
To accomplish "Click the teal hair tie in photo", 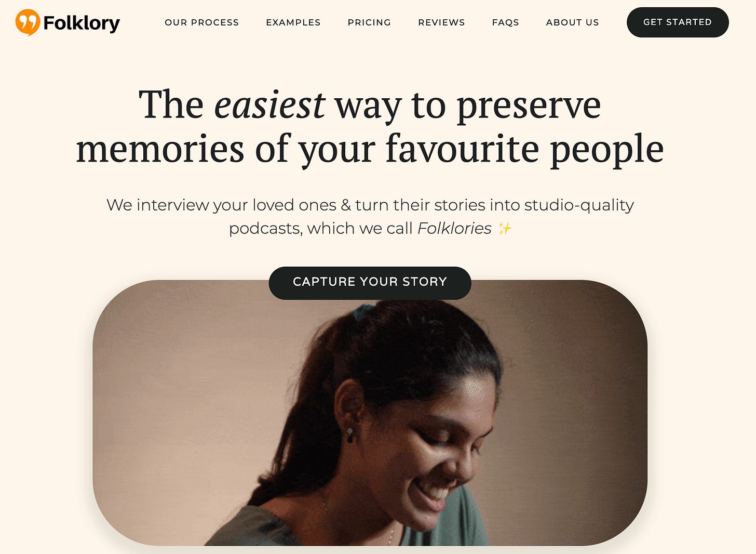I will (363, 311).
